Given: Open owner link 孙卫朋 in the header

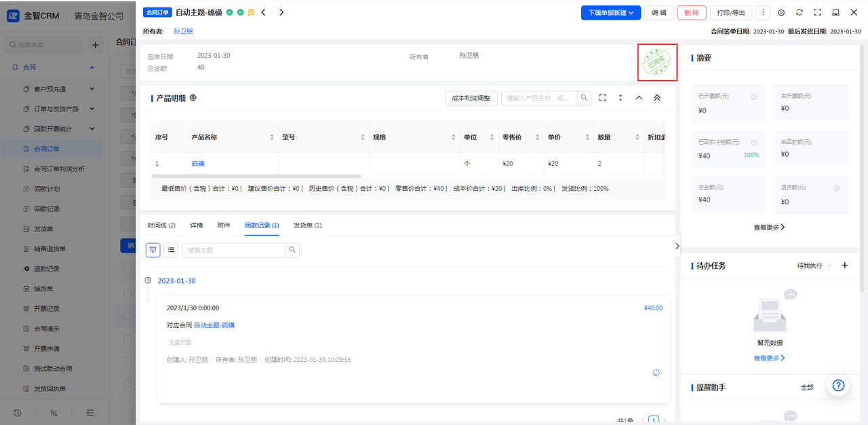Looking at the screenshot, I should tap(183, 31).
